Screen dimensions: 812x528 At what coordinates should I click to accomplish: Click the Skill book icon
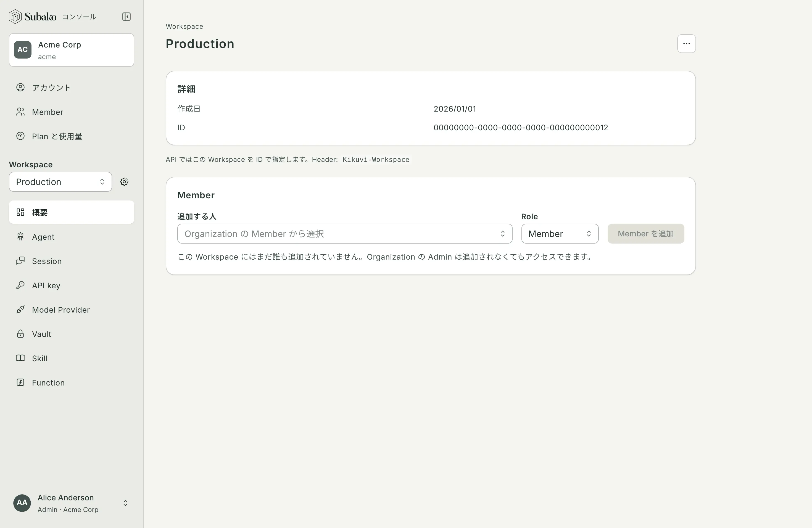point(20,358)
